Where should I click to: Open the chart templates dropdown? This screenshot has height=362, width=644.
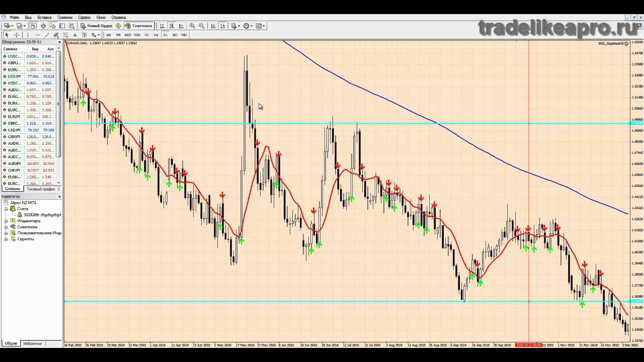click(x=260, y=26)
